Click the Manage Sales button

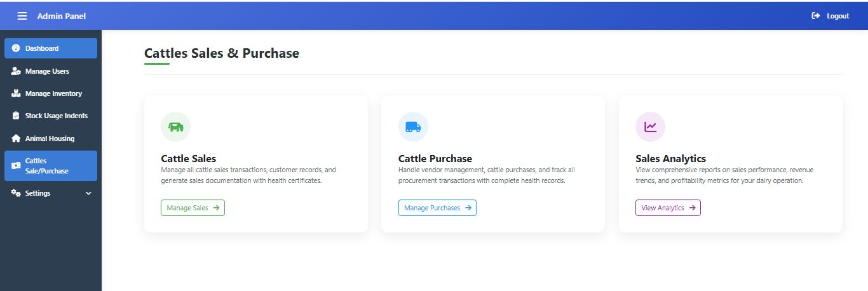coord(193,208)
